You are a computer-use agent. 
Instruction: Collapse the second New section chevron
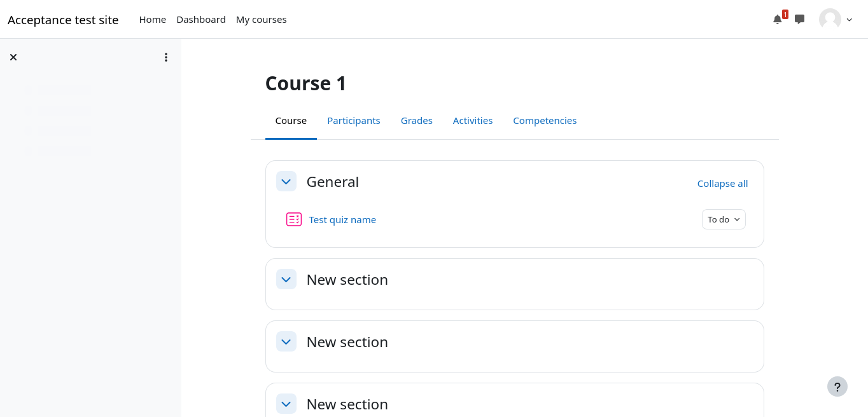click(286, 342)
